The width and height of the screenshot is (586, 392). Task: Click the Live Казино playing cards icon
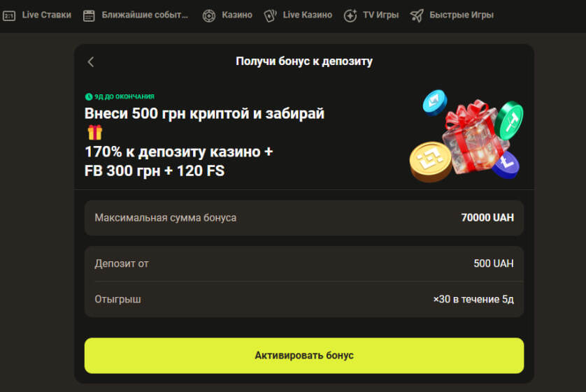pos(270,15)
